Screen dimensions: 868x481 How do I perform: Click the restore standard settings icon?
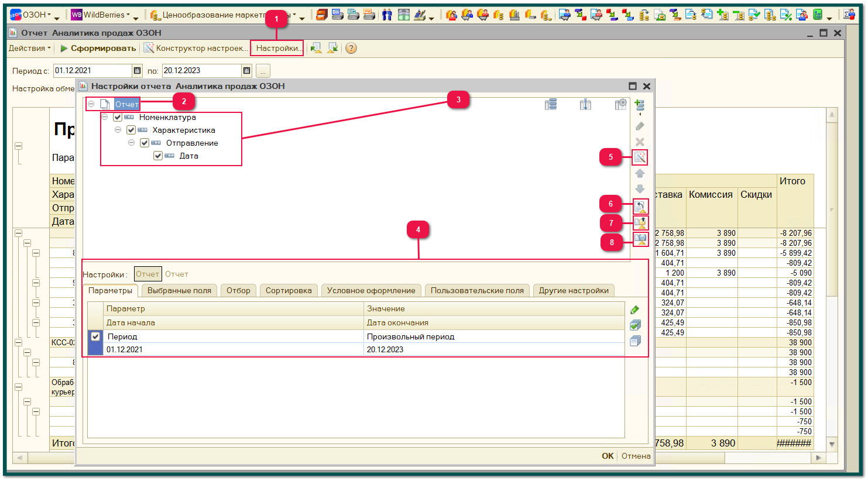640,206
